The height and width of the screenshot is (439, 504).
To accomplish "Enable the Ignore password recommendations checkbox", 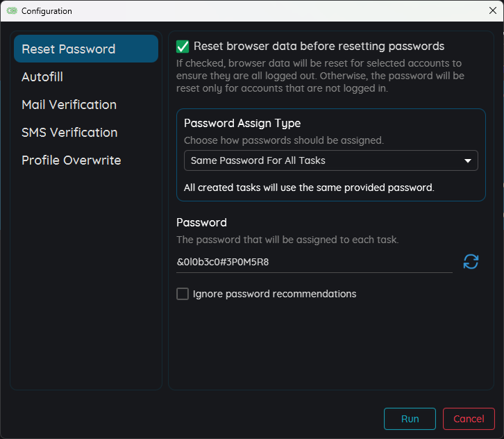I will click(183, 294).
